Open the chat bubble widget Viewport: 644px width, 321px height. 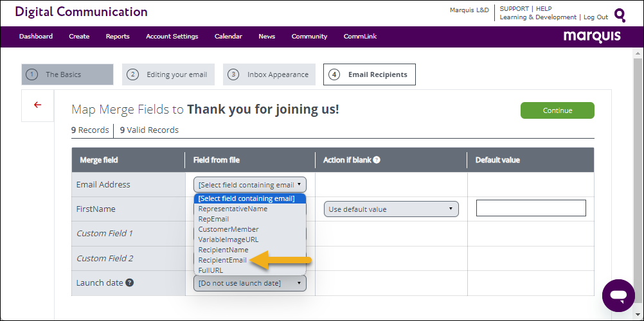click(x=618, y=295)
